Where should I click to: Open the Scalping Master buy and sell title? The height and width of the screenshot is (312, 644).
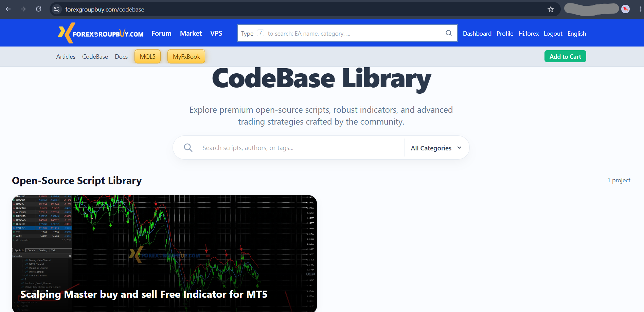tap(144, 294)
